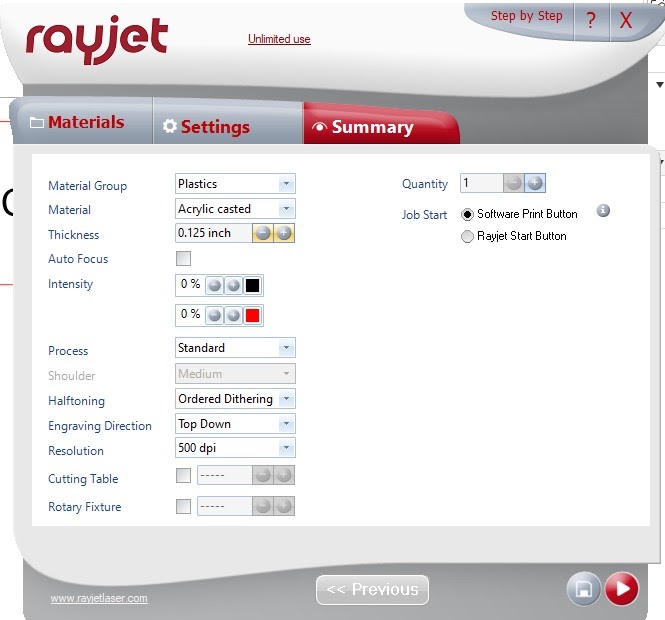Image resolution: width=665 pixels, height=620 pixels.
Task: Open the www.rayjetlaser.com link
Action: pyautogui.click(x=99, y=598)
